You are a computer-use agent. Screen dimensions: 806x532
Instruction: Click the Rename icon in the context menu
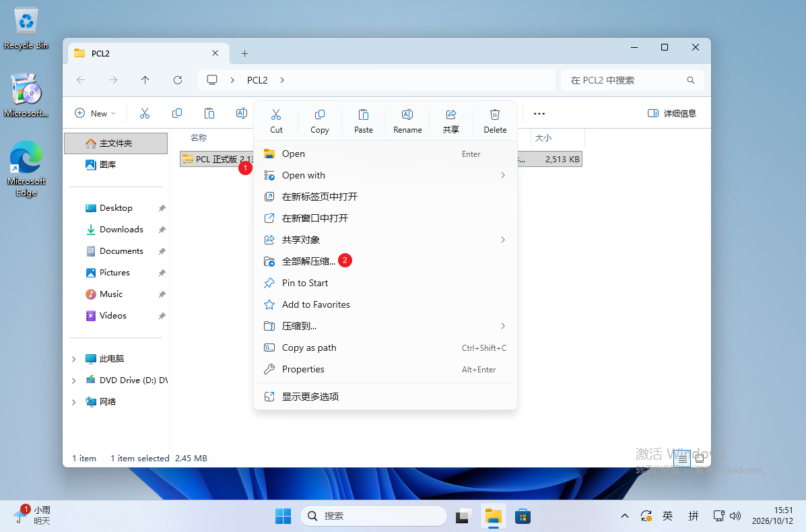pos(407,114)
